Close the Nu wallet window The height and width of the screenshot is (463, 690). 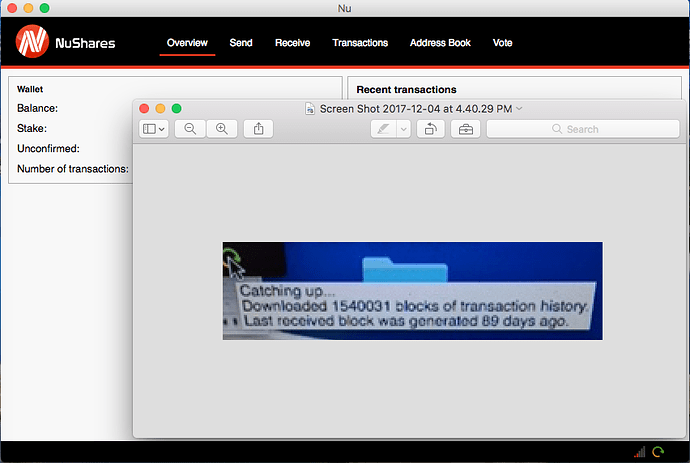[12, 8]
